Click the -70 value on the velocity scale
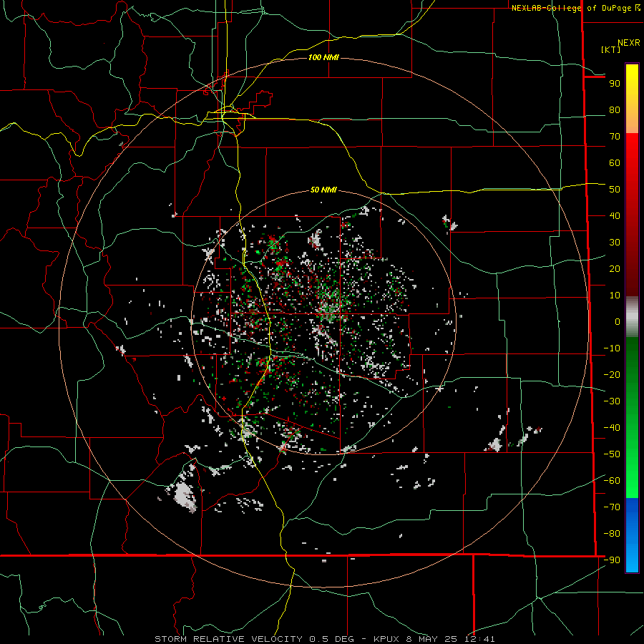 pos(612,507)
